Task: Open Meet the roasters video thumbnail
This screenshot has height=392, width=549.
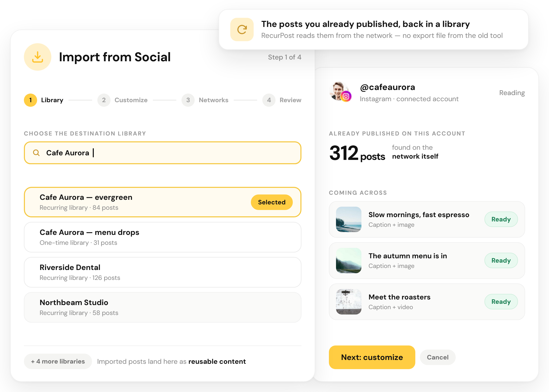Action: point(349,302)
